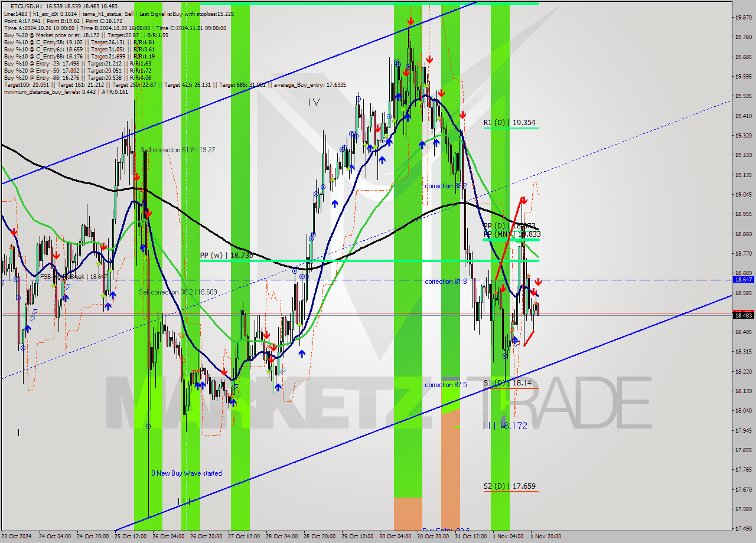Screen dimensions: 756x543
Task: Select the FSB-HighToBreak | 18.647 label
Action: 74,276
